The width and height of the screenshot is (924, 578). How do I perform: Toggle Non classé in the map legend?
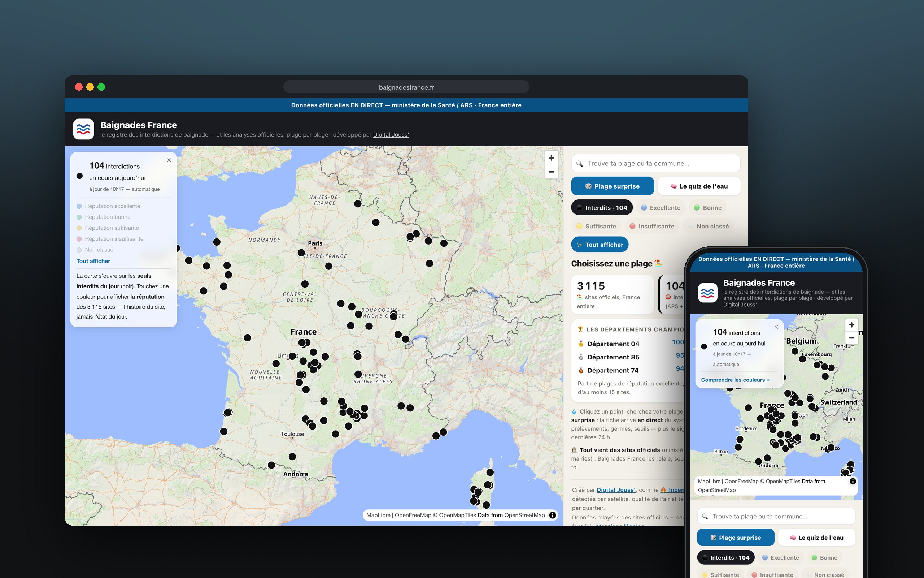pyautogui.click(x=95, y=250)
